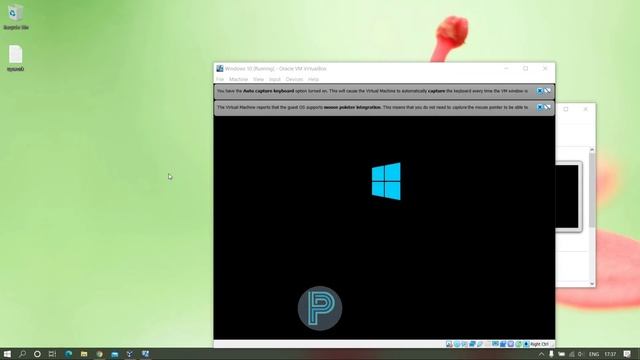Open the blue window app on taskbar
Viewport: 640px width, 360px height.
pyautogui.click(x=115, y=354)
